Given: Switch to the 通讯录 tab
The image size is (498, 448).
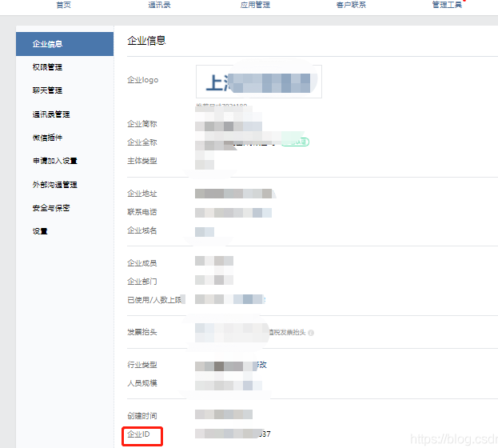Looking at the screenshot, I should 159,5.
